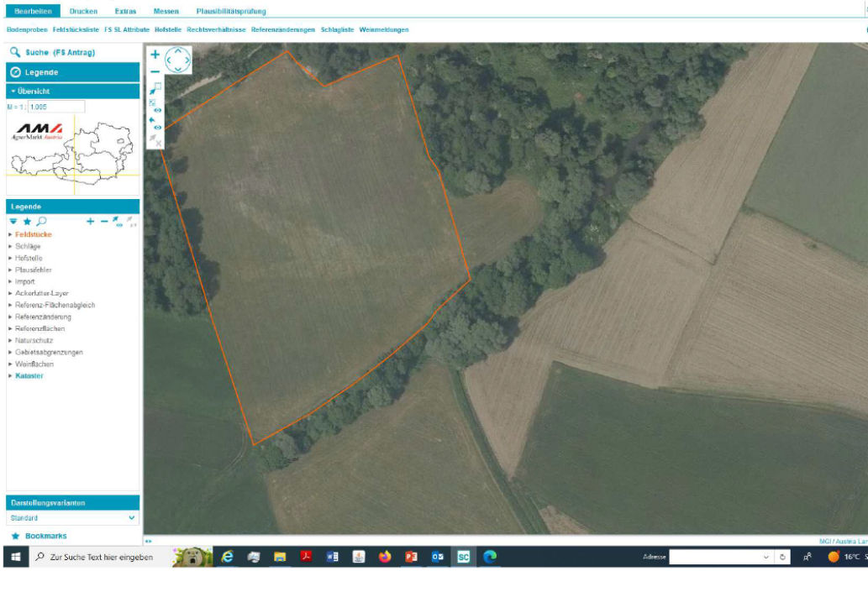The image size is (868, 592).
Task: Toggle the Naturschutz layer entry
Action: [x=34, y=341]
